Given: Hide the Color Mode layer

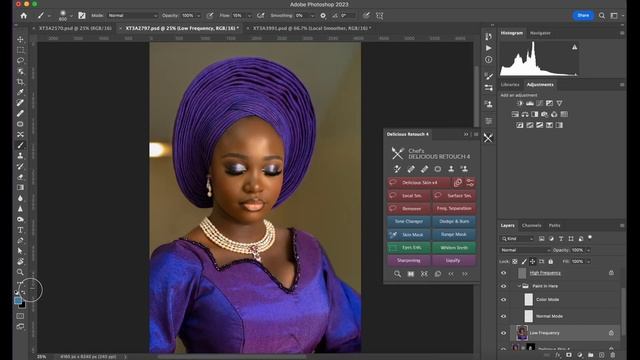Looking at the screenshot, I should 503,300.
